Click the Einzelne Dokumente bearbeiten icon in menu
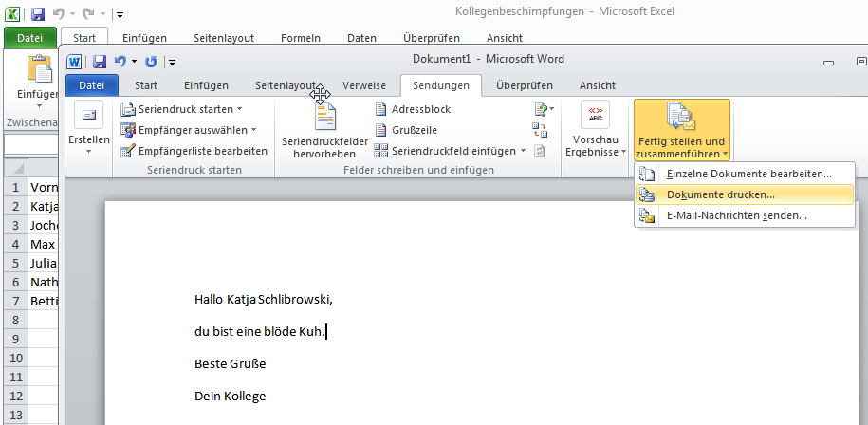 point(647,174)
